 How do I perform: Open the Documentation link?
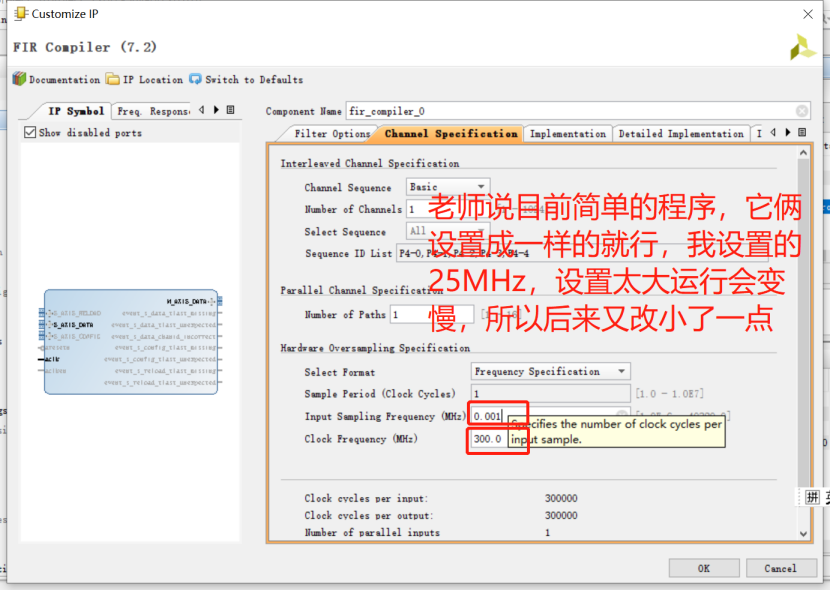click(56, 79)
